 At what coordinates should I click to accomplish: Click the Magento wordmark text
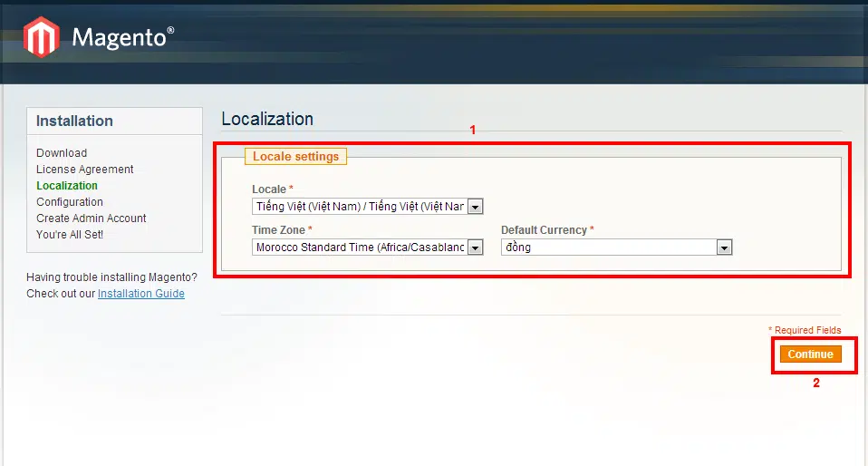click(123, 38)
